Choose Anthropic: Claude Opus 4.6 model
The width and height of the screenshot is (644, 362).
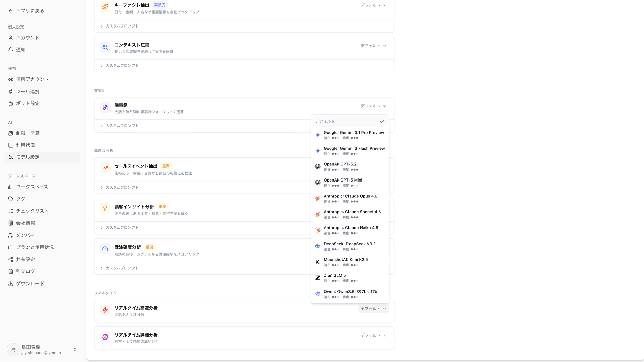click(x=350, y=198)
